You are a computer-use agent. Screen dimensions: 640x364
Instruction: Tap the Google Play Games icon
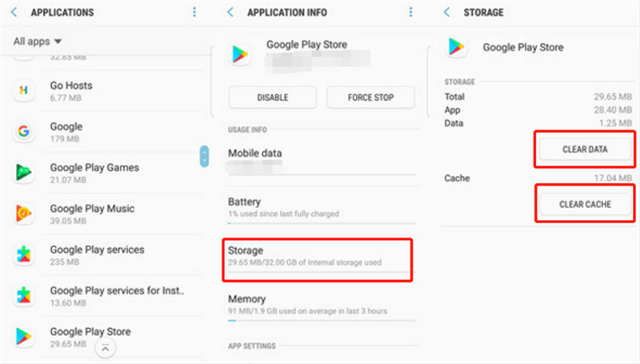click(25, 172)
